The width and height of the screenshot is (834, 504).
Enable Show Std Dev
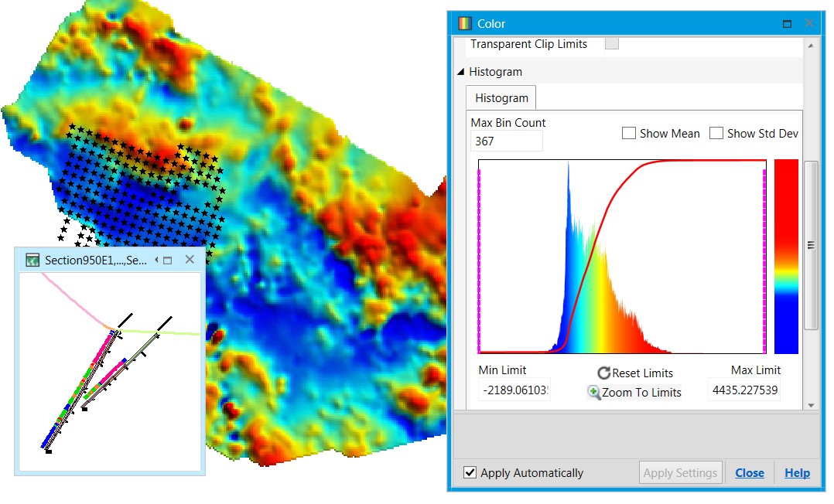(716, 132)
